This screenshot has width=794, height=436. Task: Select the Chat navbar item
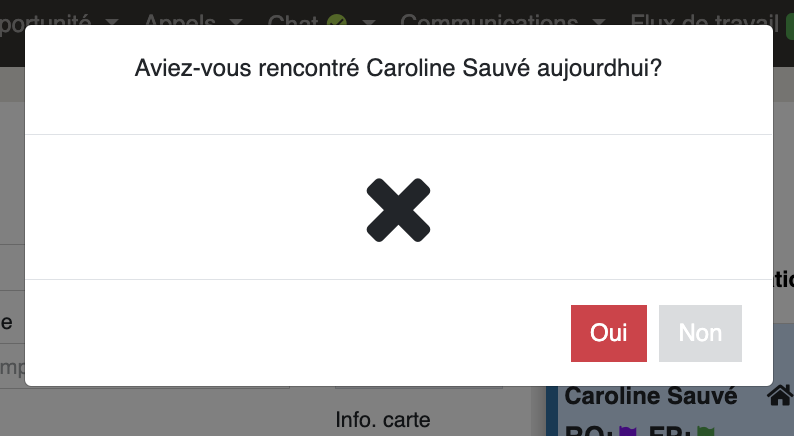click(293, 20)
